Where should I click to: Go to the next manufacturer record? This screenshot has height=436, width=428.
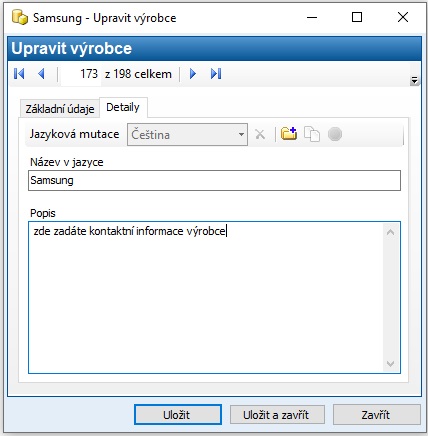pos(193,74)
